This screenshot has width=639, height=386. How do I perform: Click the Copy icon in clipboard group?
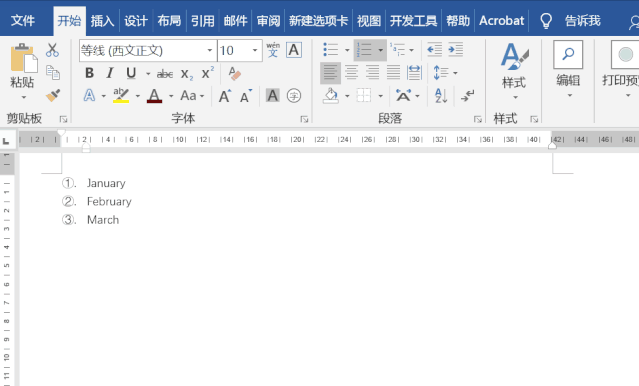click(x=53, y=73)
